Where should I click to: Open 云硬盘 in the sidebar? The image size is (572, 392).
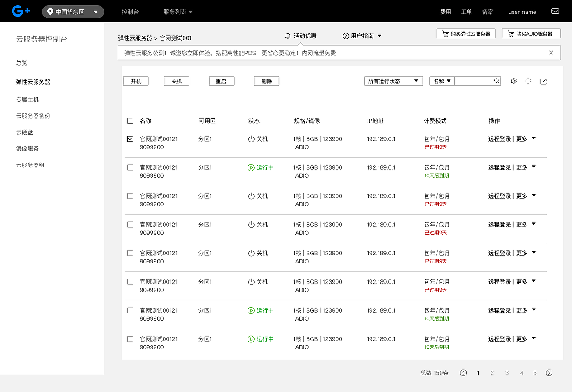point(25,133)
